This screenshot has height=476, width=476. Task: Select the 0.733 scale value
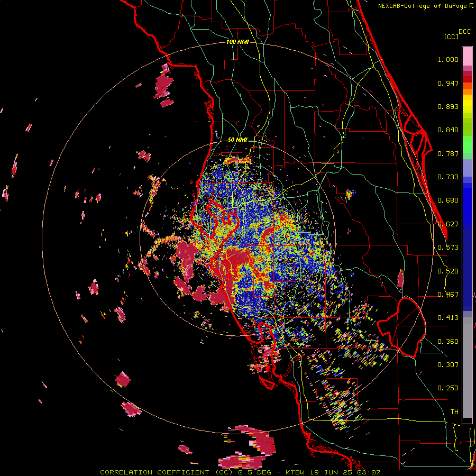point(448,177)
